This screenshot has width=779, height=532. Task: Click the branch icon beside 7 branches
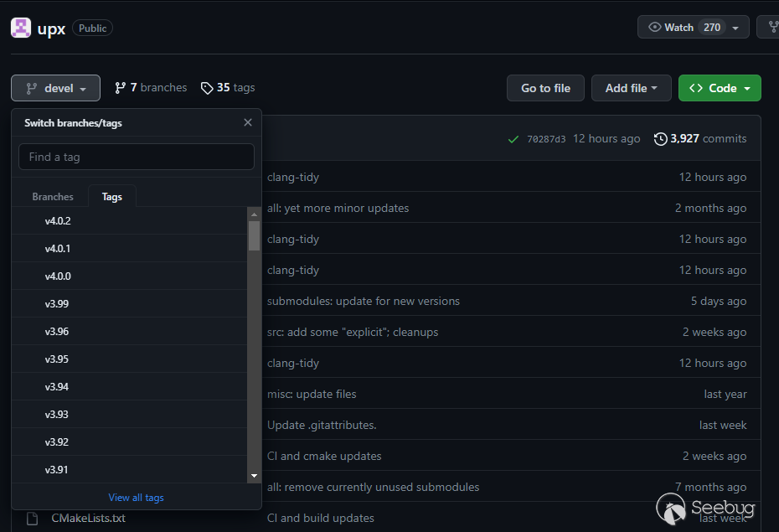click(x=120, y=88)
